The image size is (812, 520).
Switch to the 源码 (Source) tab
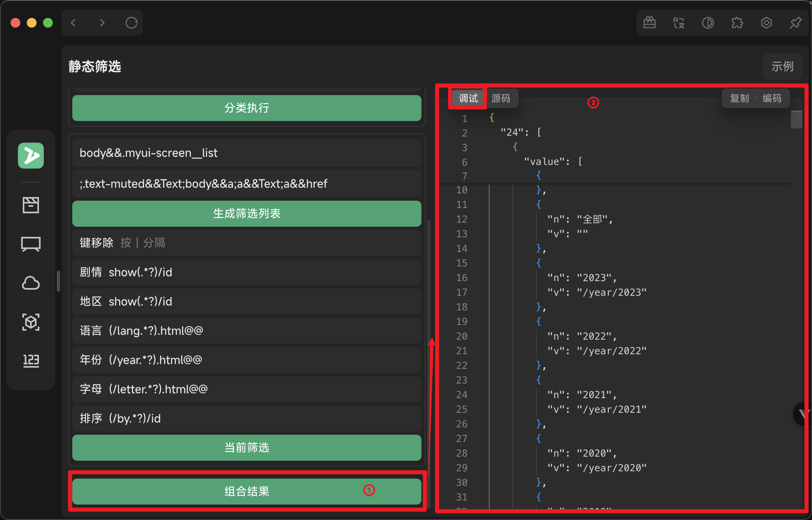[x=501, y=98]
